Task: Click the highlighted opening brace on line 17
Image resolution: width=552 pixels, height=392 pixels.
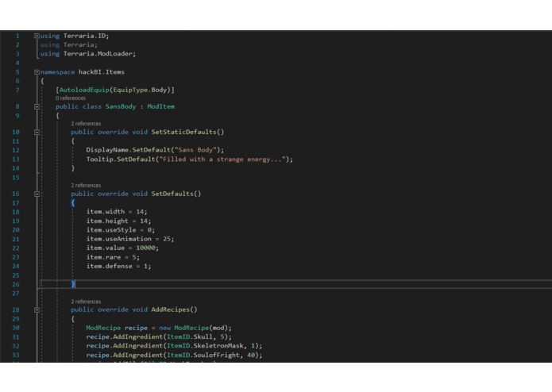Action: [73, 203]
